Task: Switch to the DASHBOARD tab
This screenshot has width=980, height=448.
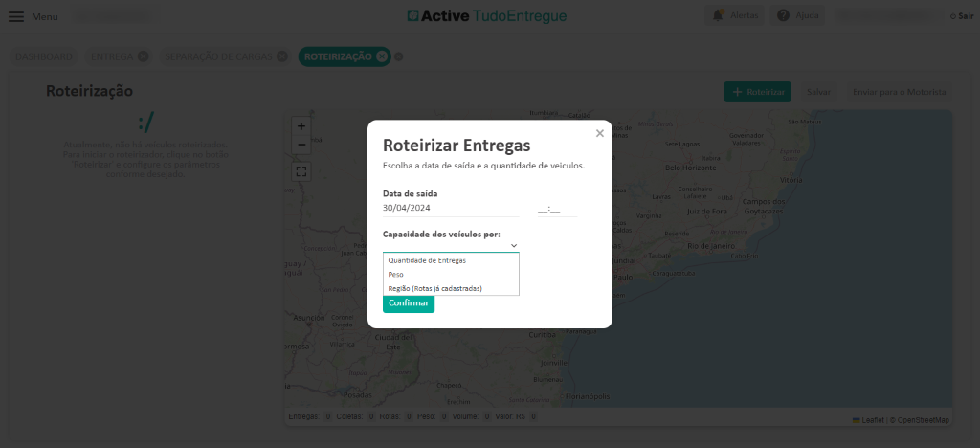Action: (44, 56)
